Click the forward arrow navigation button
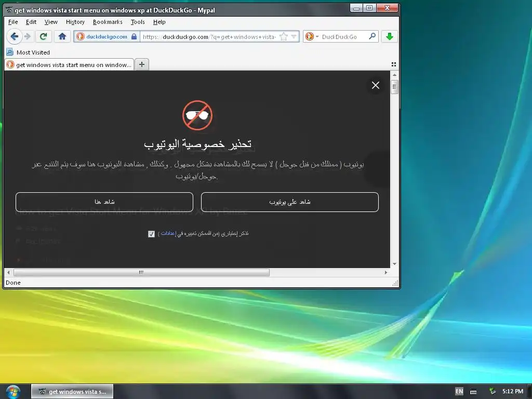The width and height of the screenshot is (532, 399). (28, 36)
